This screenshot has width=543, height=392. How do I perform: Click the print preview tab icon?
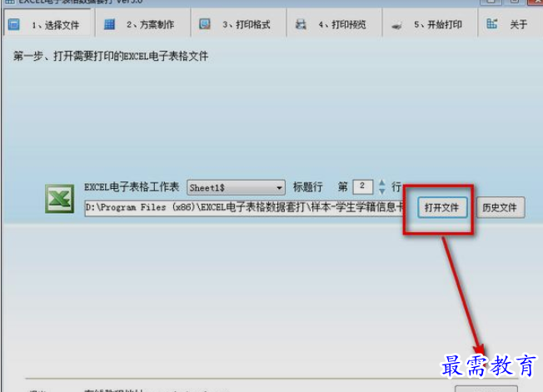[301, 24]
